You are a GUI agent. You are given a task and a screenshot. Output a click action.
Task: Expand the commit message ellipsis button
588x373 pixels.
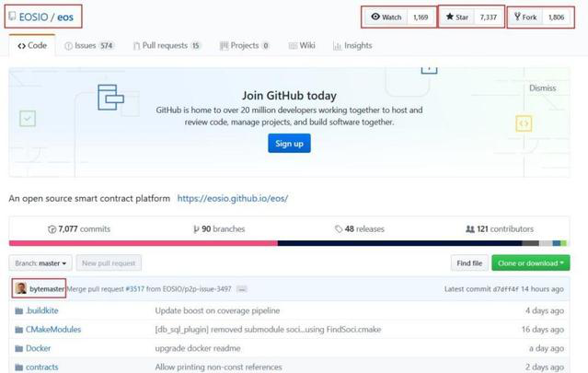pos(242,289)
